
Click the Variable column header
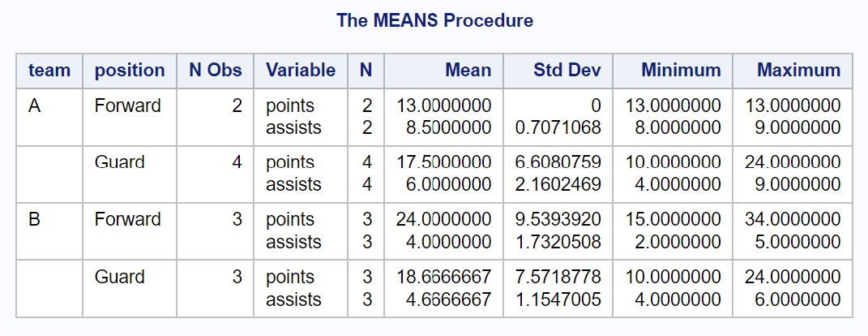click(x=301, y=71)
